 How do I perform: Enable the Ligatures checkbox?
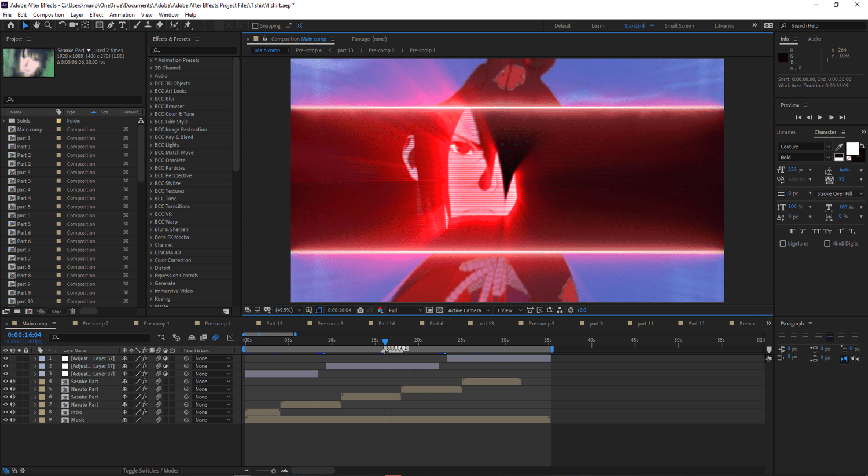click(783, 244)
